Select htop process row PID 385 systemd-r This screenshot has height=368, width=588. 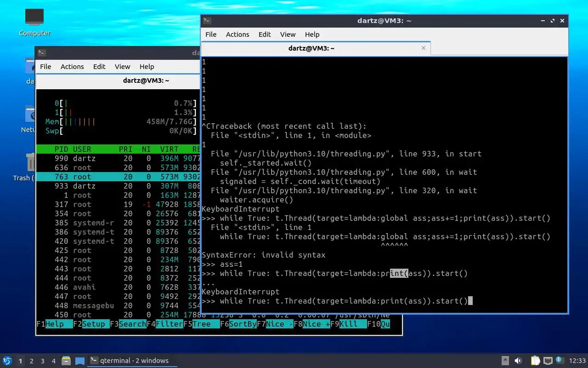pyautogui.click(x=119, y=223)
